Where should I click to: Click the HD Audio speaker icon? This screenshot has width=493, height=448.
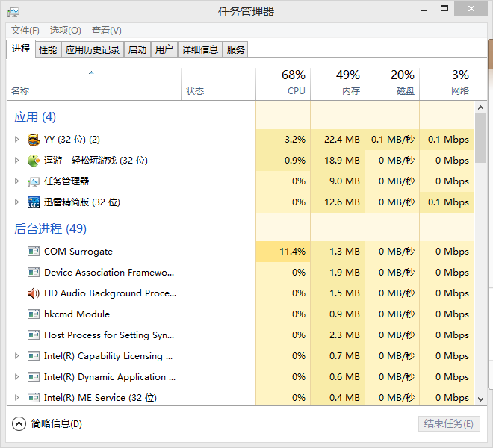[34, 293]
